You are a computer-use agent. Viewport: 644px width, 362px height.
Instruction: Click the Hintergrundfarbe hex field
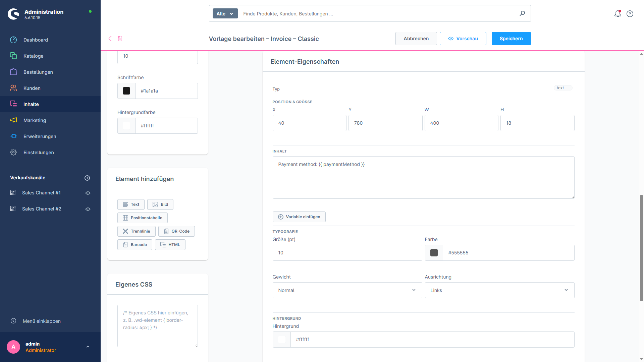(166, 126)
